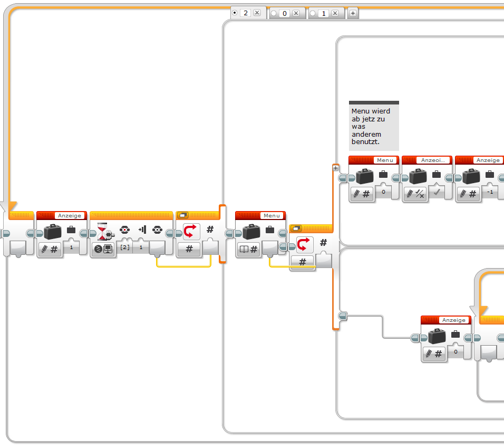Click the write-logic mode icon on the Anzeoi... block
The image size is (504, 448).
(414, 194)
